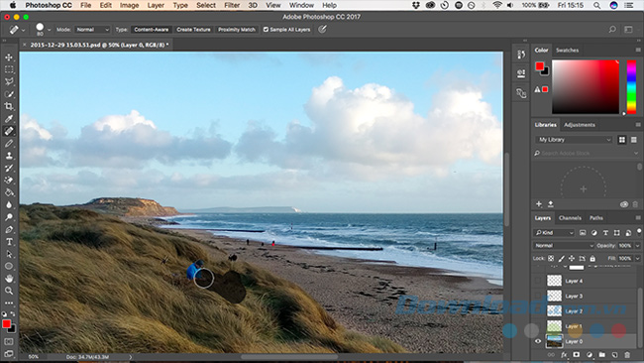Open the Filter menu

pos(232,5)
